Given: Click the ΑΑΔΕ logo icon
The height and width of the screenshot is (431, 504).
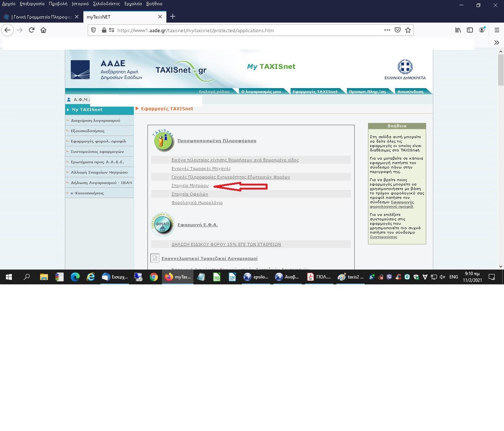Looking at the screenshot, I should (x=80, y=70).
